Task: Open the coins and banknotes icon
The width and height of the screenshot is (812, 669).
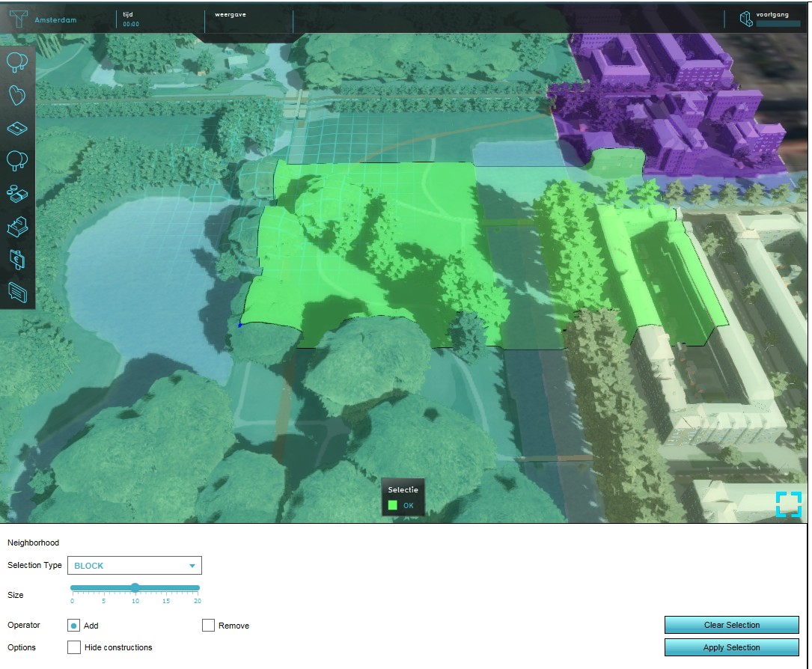Action: (18, 193)
